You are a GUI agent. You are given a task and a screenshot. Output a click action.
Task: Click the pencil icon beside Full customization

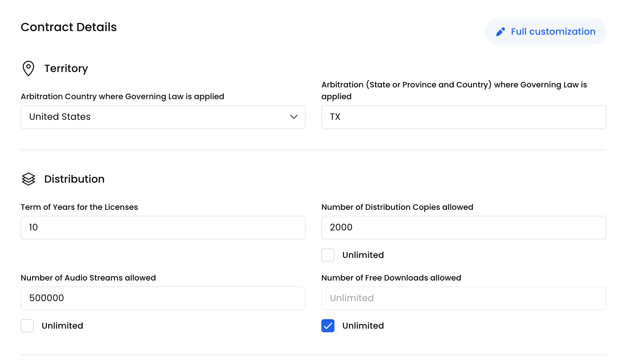pos(500,32)
